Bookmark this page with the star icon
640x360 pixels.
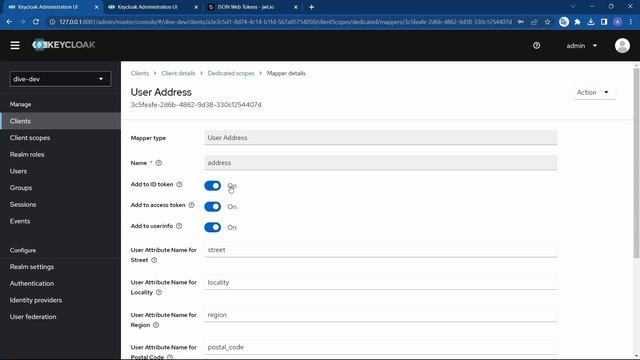coord(547,22)
